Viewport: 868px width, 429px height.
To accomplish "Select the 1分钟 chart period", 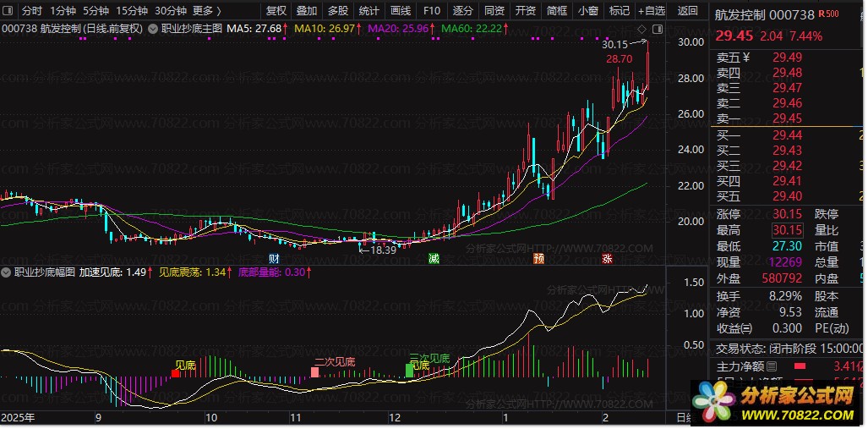I will 63,10.
